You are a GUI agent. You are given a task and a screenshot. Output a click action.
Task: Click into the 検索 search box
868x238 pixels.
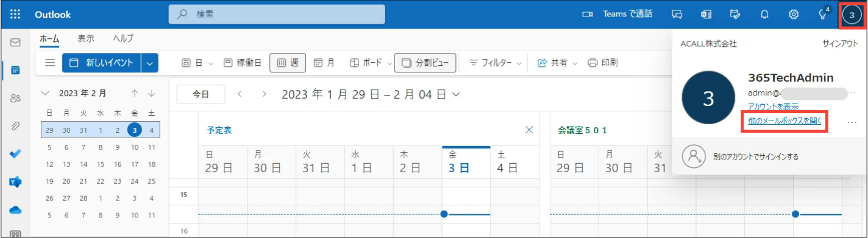click(277, 14)
